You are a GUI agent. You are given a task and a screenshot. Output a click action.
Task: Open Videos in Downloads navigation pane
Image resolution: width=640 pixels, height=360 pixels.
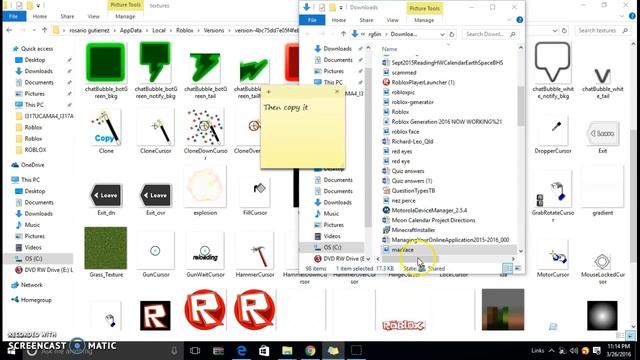(x=332, y=236)
